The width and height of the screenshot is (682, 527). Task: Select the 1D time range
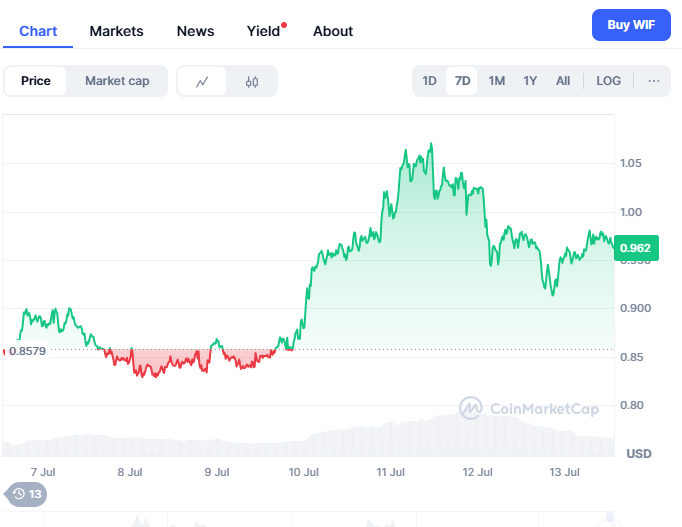point(429,81)
